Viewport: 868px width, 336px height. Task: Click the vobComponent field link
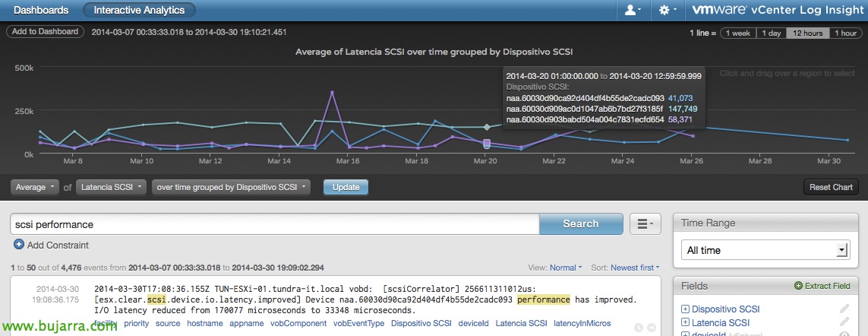[x=298, y=323]
